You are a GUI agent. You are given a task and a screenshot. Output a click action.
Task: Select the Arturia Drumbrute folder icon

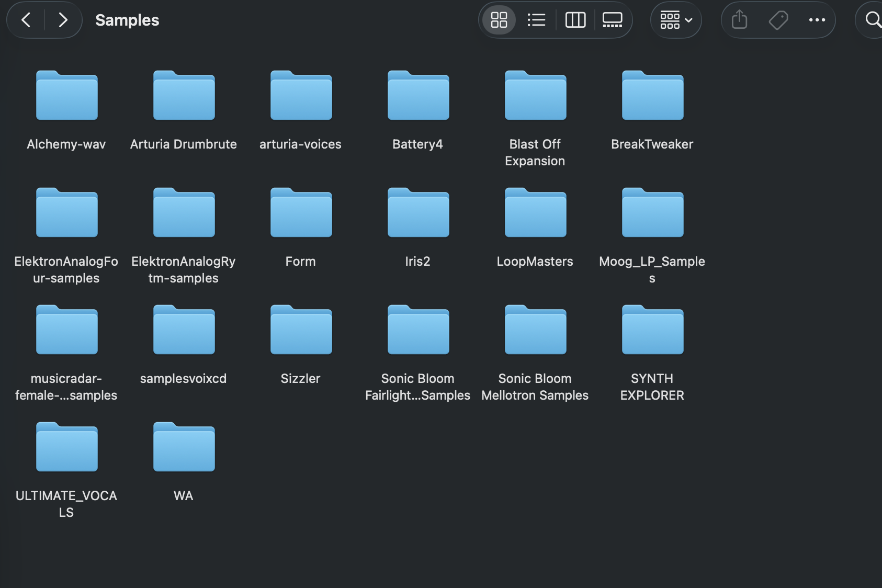(x=184, y=95)
